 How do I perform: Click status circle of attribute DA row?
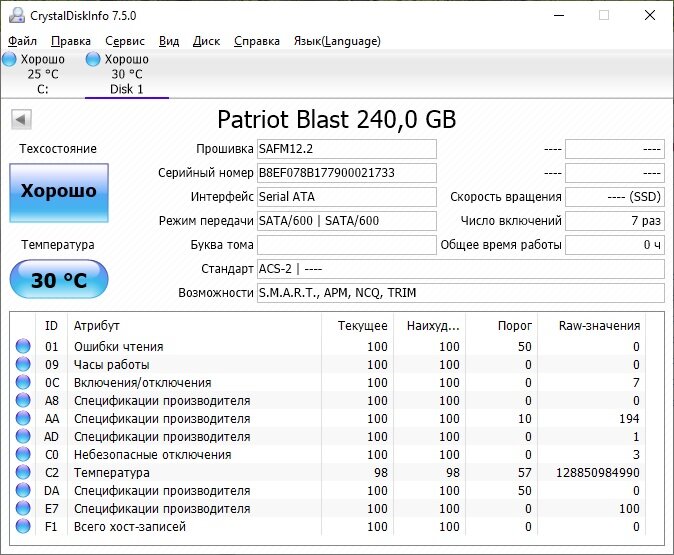pyautogui.click(x=23, y=491)
